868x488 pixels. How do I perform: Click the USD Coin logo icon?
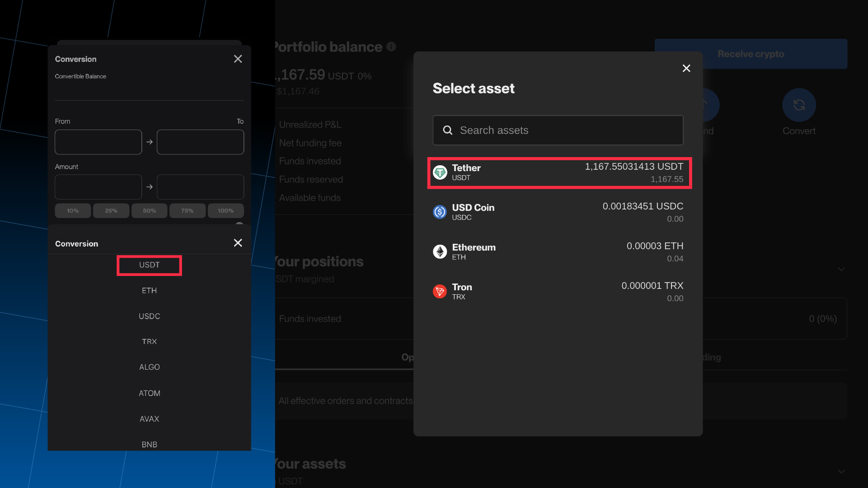coord(440,212)
